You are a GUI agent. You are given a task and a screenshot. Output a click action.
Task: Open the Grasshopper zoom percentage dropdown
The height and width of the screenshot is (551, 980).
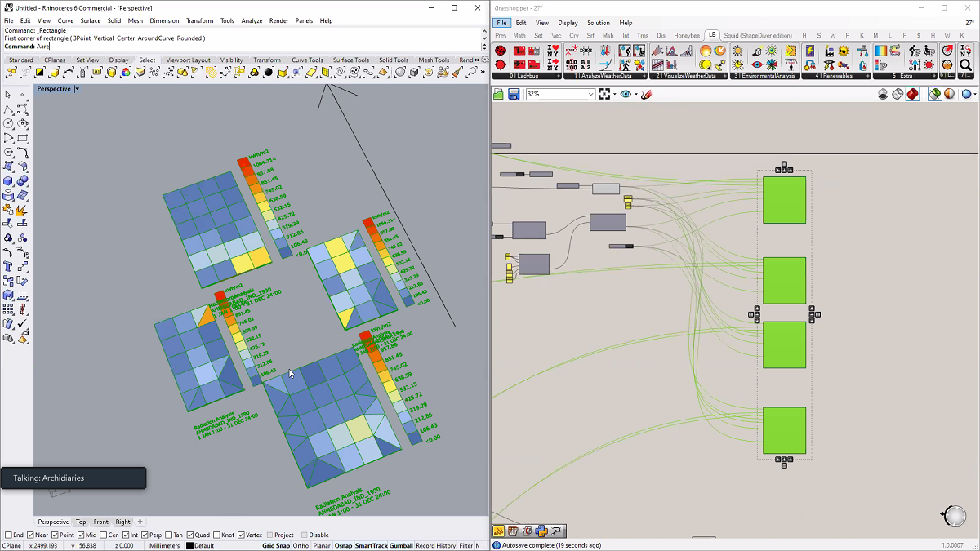click(x=590, y=95)
